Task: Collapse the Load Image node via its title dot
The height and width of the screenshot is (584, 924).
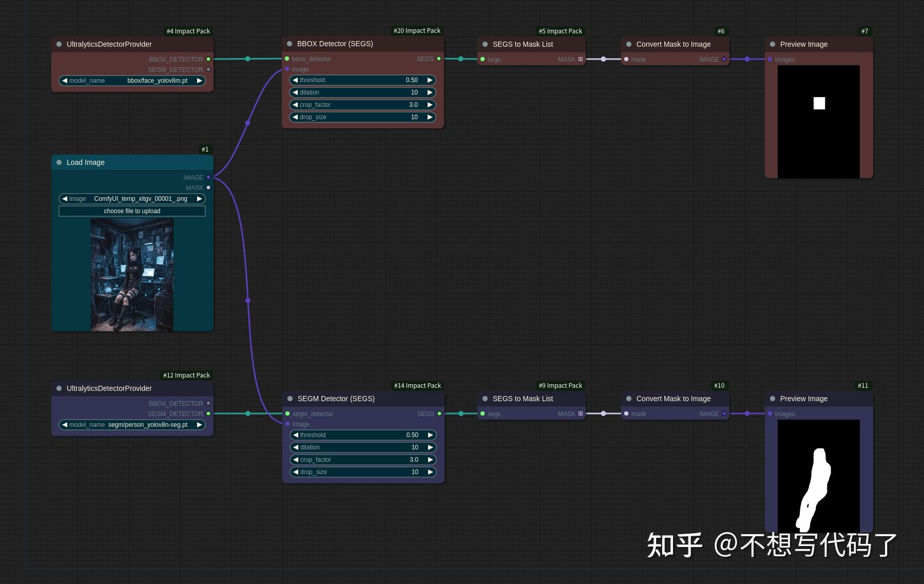Action: click(x=59, y=162)
